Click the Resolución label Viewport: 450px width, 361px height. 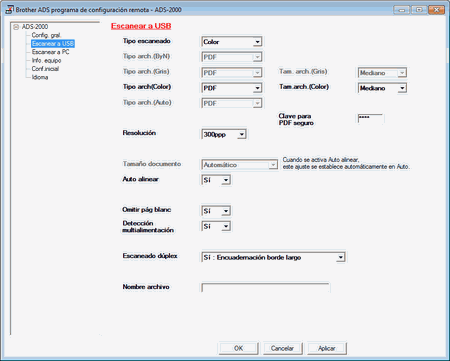coord(139,133)
